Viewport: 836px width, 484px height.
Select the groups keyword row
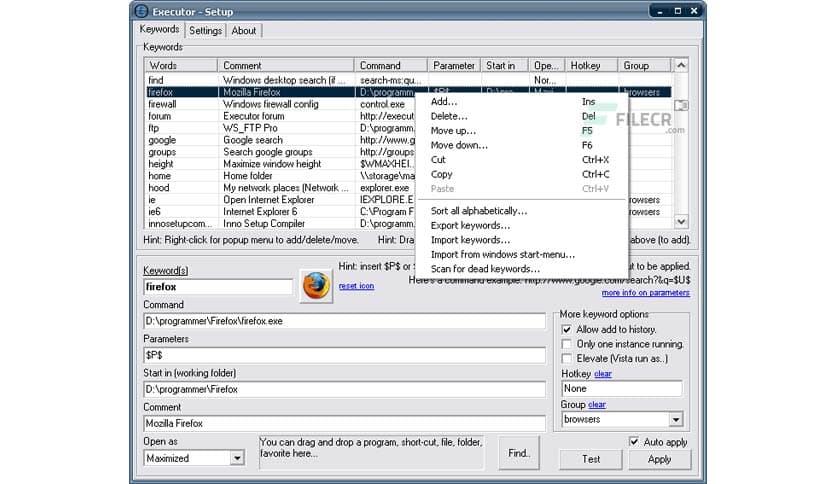pyautogui.click(x=280, y=152)
